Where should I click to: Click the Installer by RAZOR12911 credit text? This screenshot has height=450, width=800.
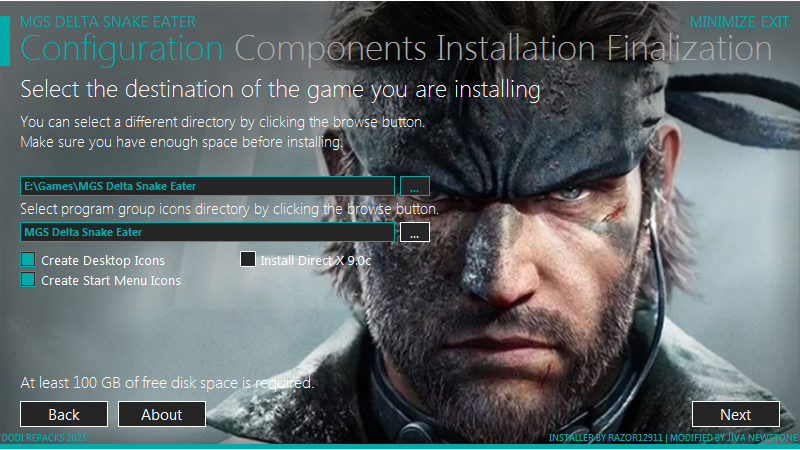pos(606,438)
